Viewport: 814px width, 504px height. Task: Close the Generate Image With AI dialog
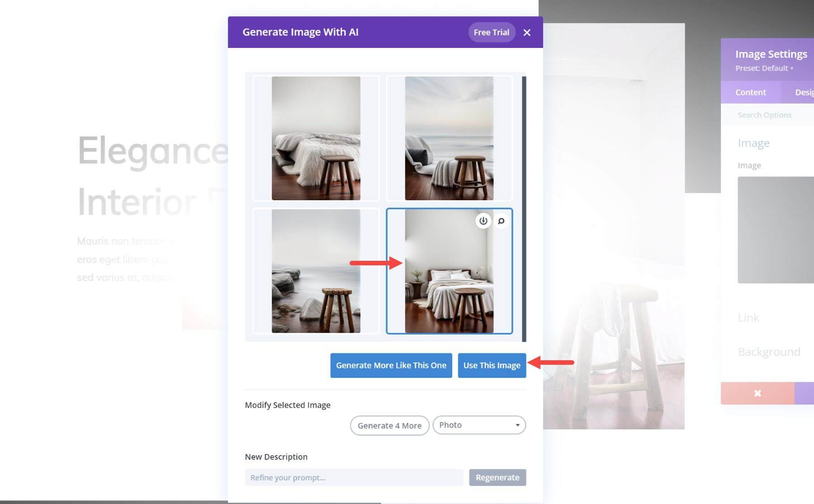tap(527, 33)
